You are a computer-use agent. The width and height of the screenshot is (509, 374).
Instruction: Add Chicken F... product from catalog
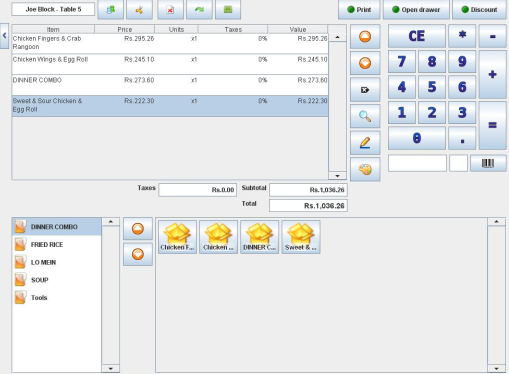(x=177, y=237)
